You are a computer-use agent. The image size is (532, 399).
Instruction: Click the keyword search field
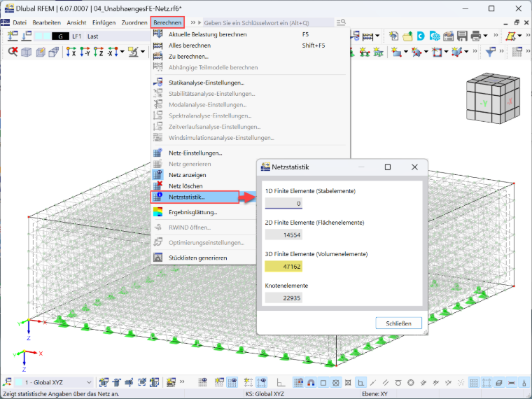[268, 22]
